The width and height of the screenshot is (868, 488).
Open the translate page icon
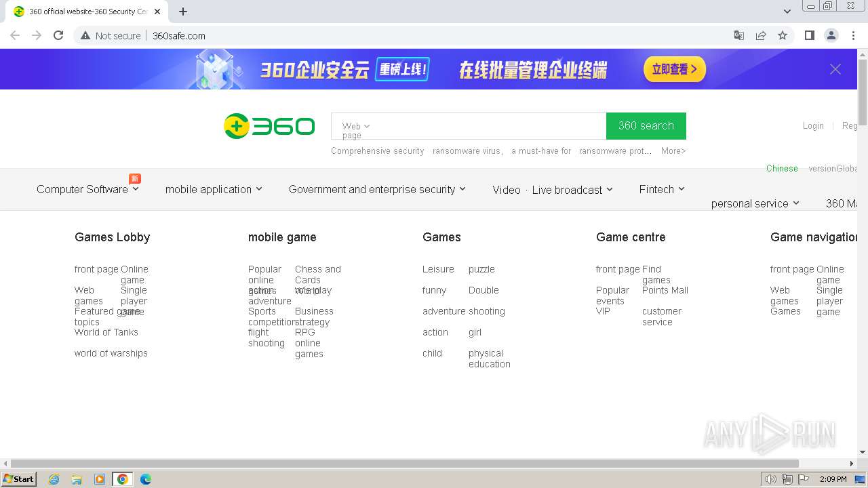pos(739,35)
